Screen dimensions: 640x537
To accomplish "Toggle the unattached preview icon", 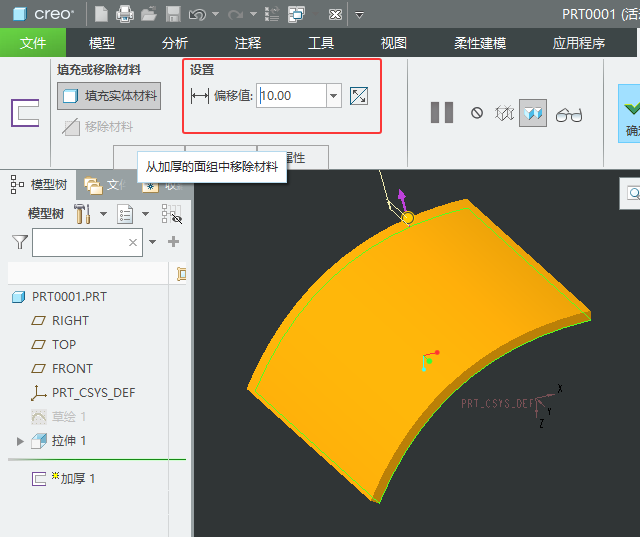I will (504, 113).
